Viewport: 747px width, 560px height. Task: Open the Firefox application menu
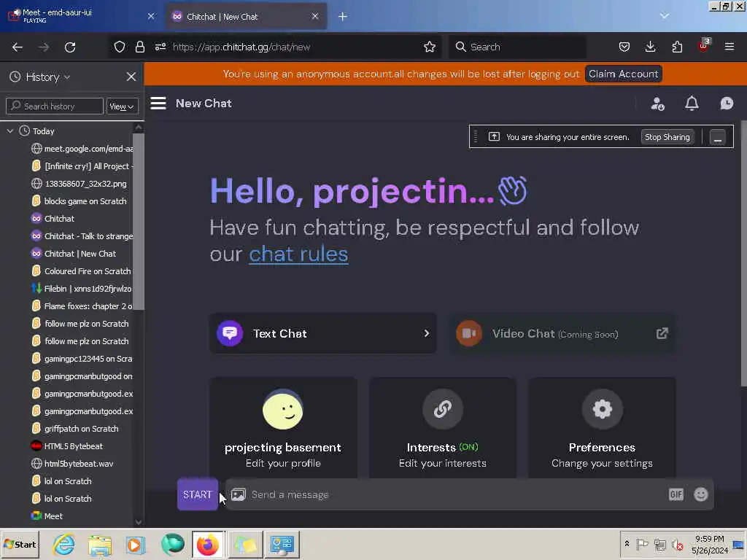[x=729, y=47]
